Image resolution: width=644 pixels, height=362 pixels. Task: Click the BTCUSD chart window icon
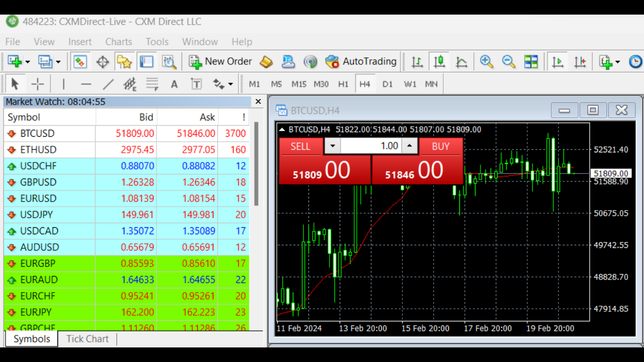point(281,111)
